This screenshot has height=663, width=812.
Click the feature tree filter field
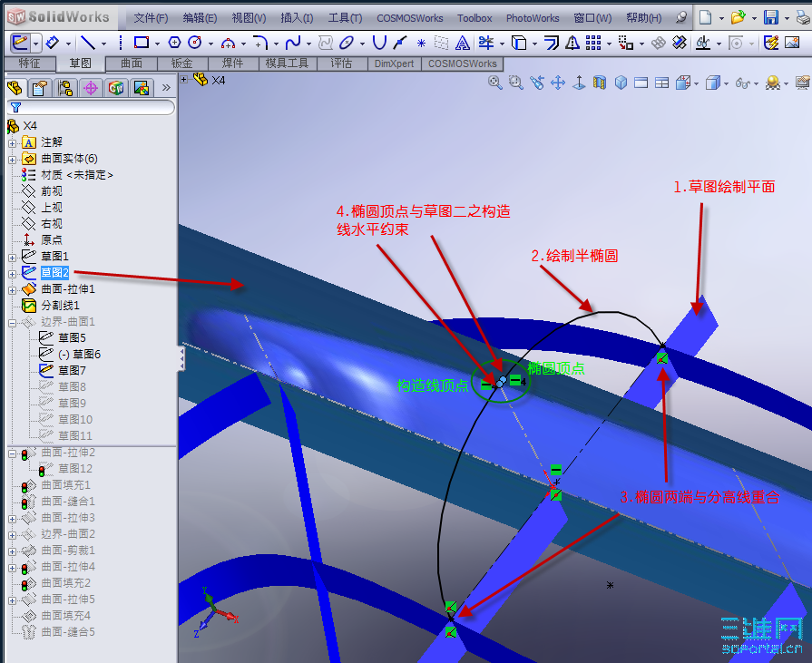point(91,107)
